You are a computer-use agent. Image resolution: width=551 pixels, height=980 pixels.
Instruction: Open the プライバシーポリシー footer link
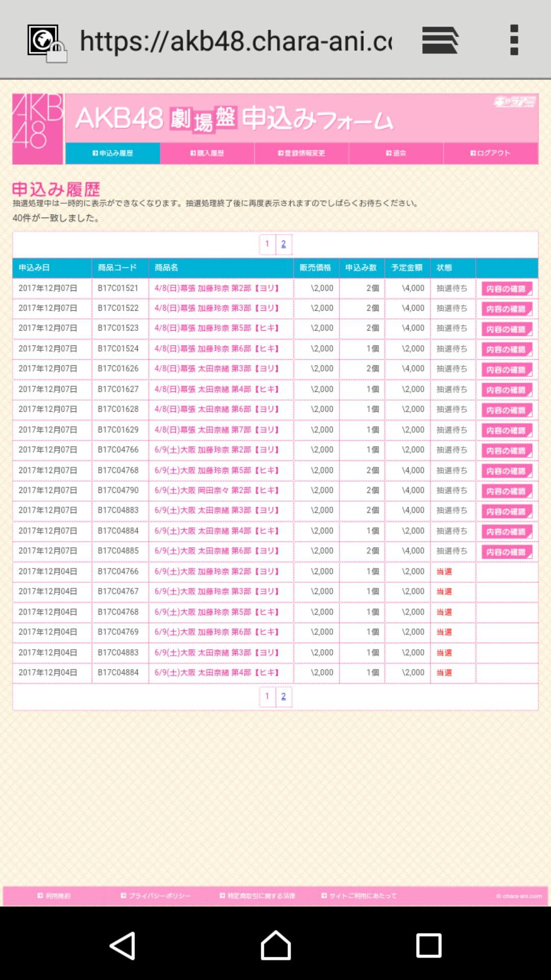[156, 896]
